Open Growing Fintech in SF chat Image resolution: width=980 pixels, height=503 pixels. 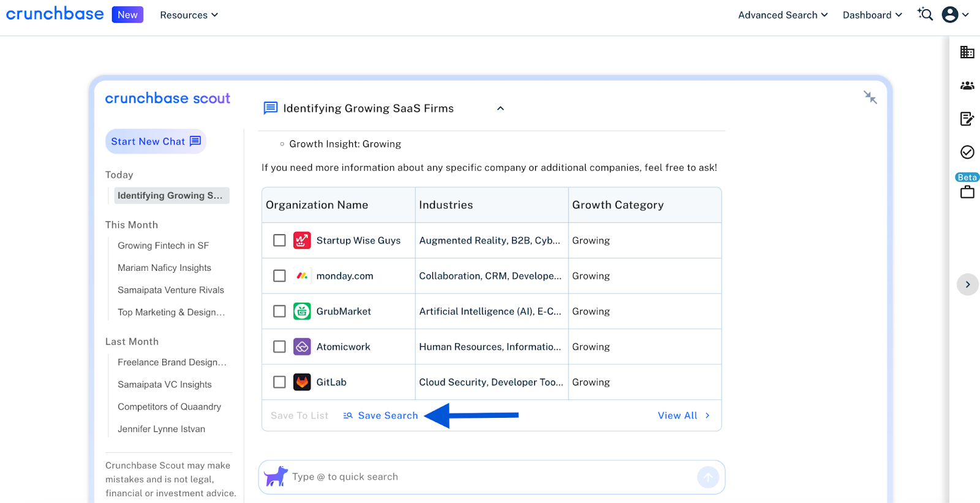tap(164, 246)
